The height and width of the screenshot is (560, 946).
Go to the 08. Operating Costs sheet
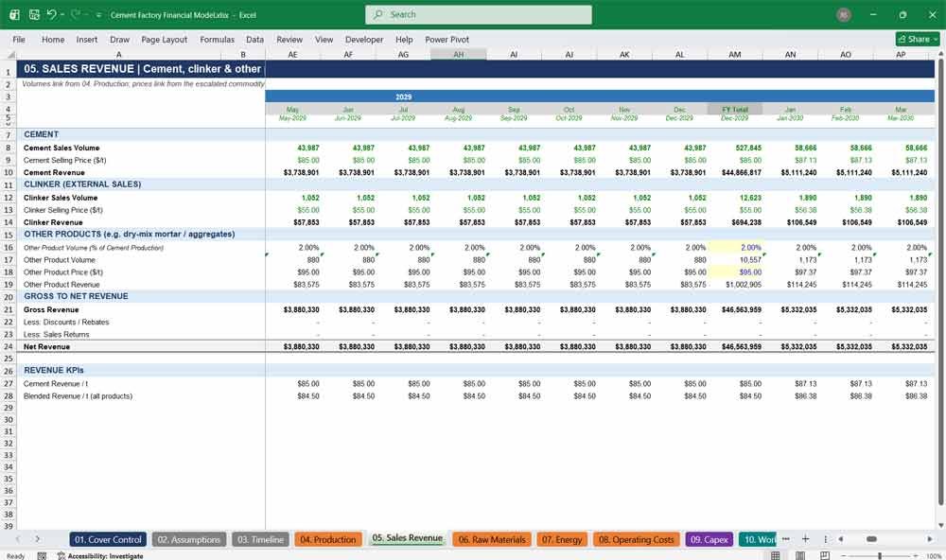[x=636, y=539]
